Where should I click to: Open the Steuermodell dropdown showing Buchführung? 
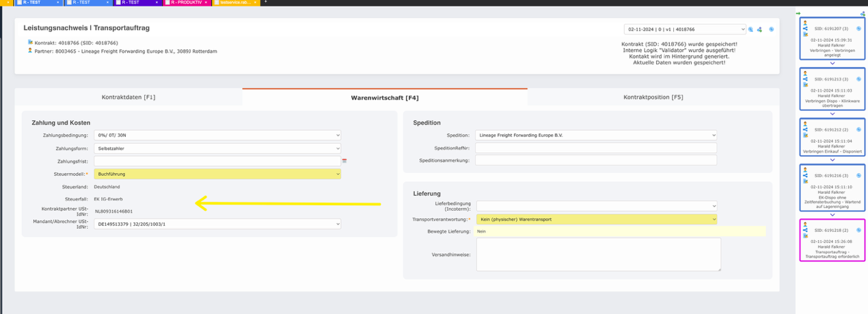[217, 174]
